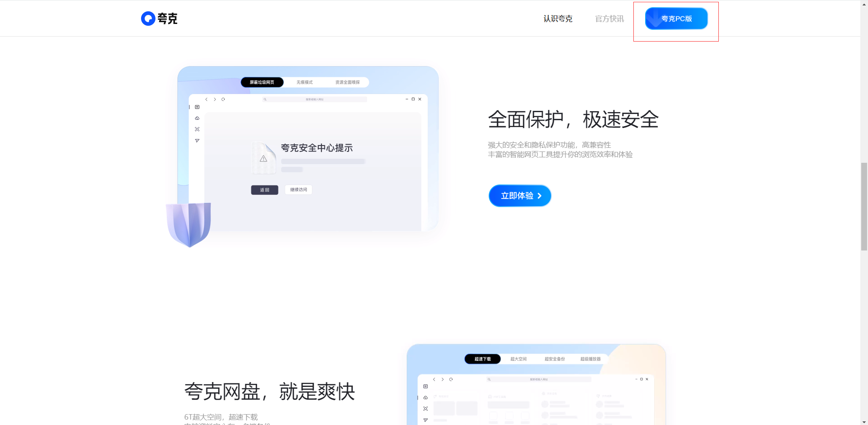The image size is (868, 425).
Task: Click the text 夸克安全中心提示
Action: 316,148
